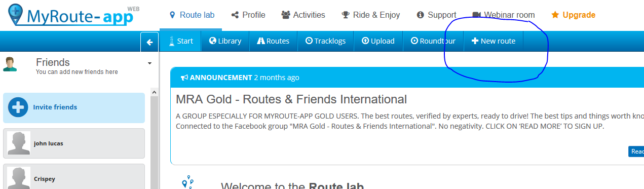Click the friends list scroll up arrow
This screenshot has width=644, height=189.
[x=155, y=92]
